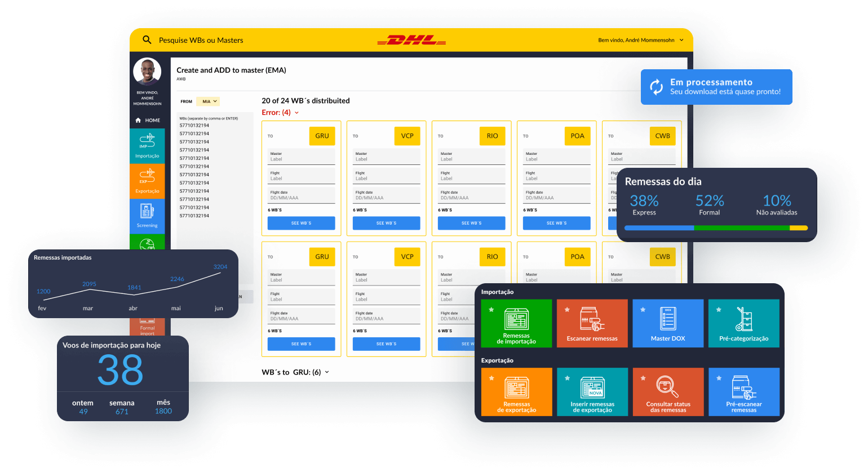Open the user avatar photo
Viewport: 868px width, 473px height.
(x=147, y=72)
